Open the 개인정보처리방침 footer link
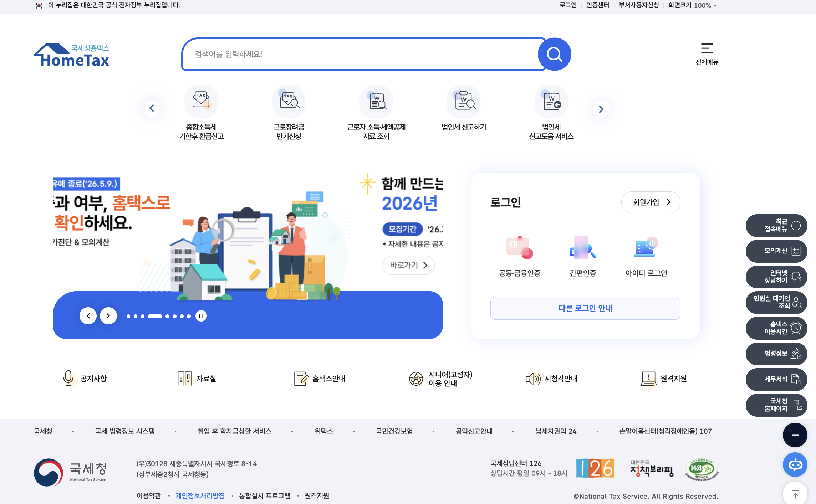The width and height of the screenshot is (816, 504). (200, 496)
